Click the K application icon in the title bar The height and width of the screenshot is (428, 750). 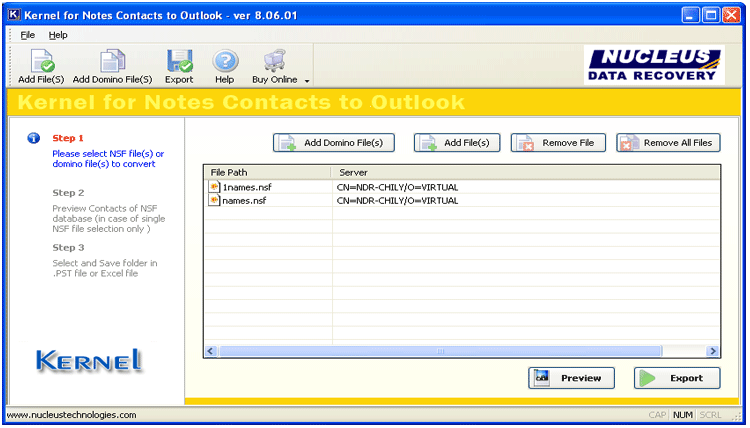pyautogui.click(x=14, y=15)
